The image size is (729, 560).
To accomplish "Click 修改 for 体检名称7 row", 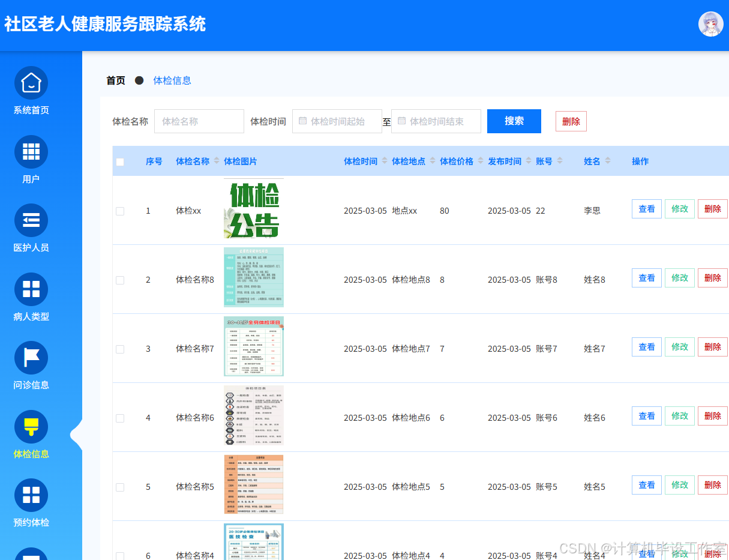I will tap(680, 347).
